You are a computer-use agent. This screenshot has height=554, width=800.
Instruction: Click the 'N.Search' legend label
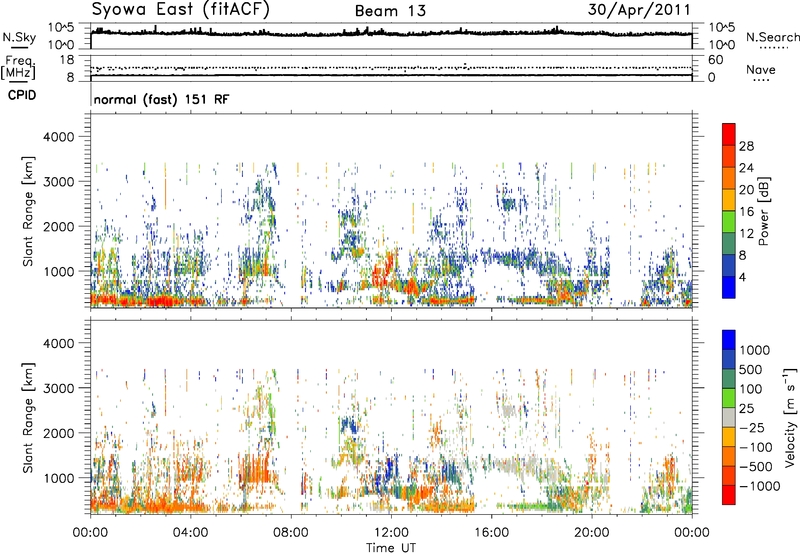(x=772, y=37)
